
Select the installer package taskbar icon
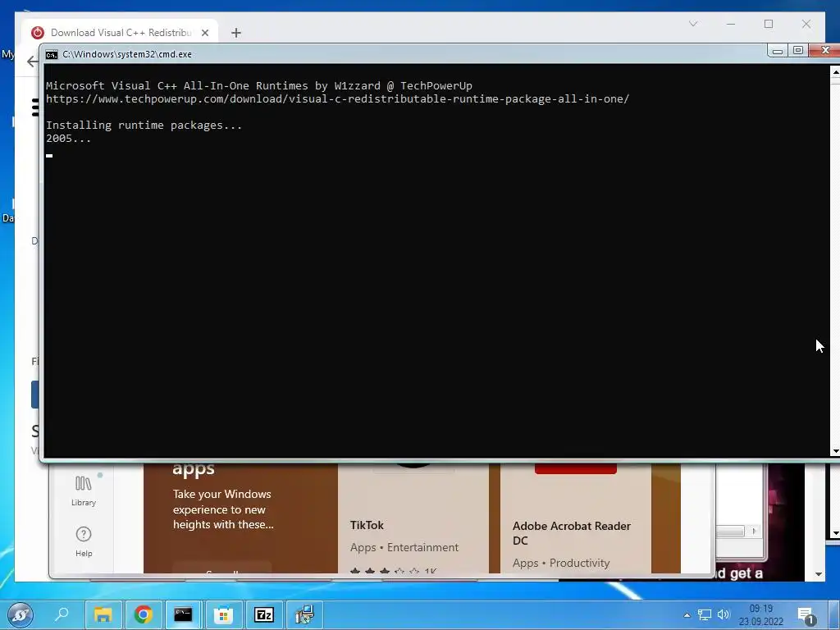pos(304,614)
